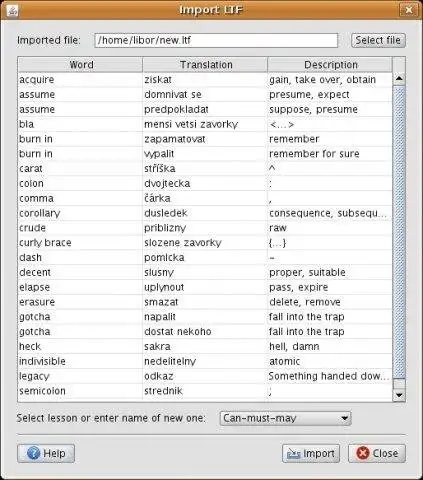The height and width of the screenshot is (480, 423).
Task: Select the description 'atomic'
Action: (x=330, y=361)
